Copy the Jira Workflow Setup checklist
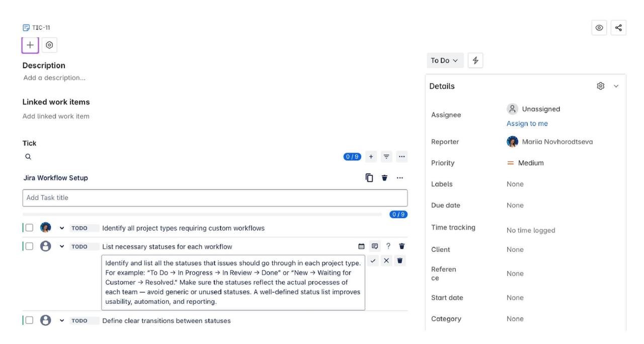Screen dimensions: 644x344 [369, 178]
